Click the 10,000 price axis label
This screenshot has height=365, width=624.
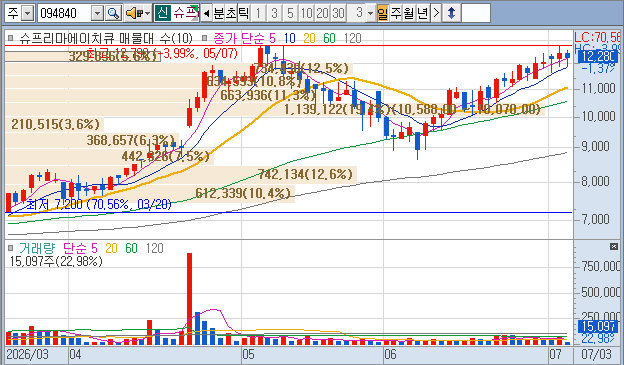pyautogui.click(x=598, y=116)
